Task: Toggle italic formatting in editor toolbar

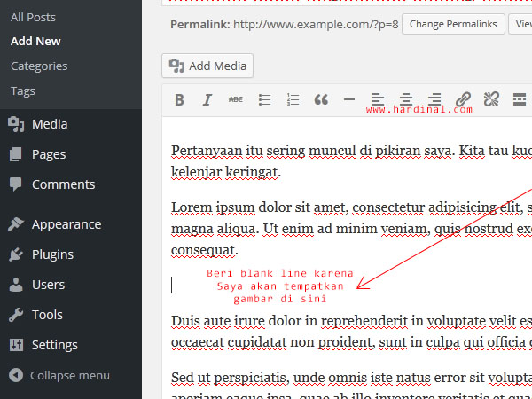Action: [207, 99]
